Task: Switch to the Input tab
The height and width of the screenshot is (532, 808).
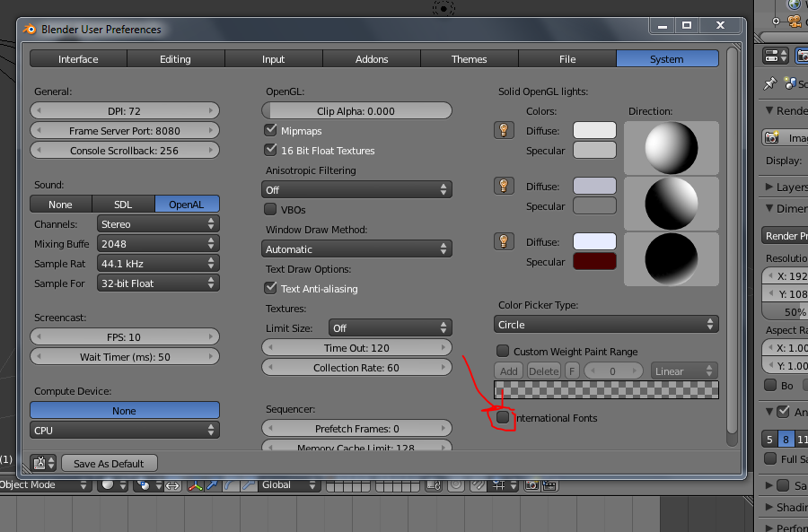Action: click(x=274, y=58)
